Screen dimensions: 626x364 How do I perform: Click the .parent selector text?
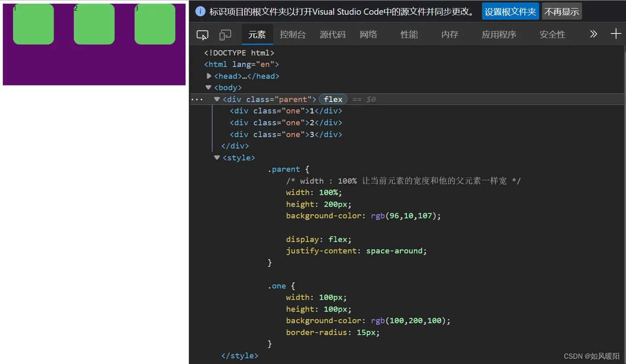point(284,169)
